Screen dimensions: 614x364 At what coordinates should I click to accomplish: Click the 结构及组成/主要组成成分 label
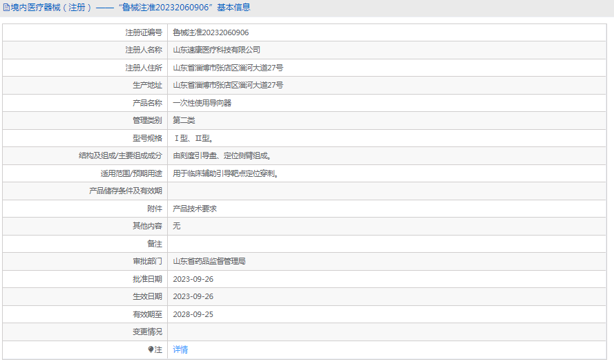[120, 155]
